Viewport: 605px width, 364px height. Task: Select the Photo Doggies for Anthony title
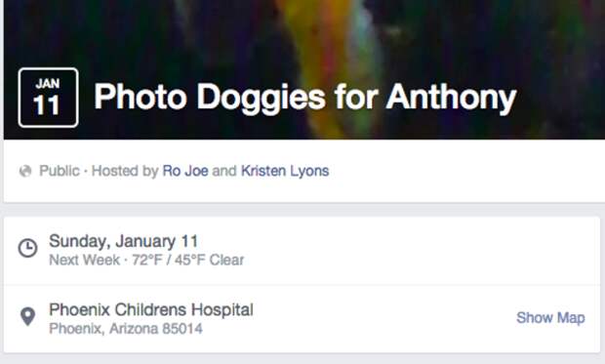tap(305, 98)
